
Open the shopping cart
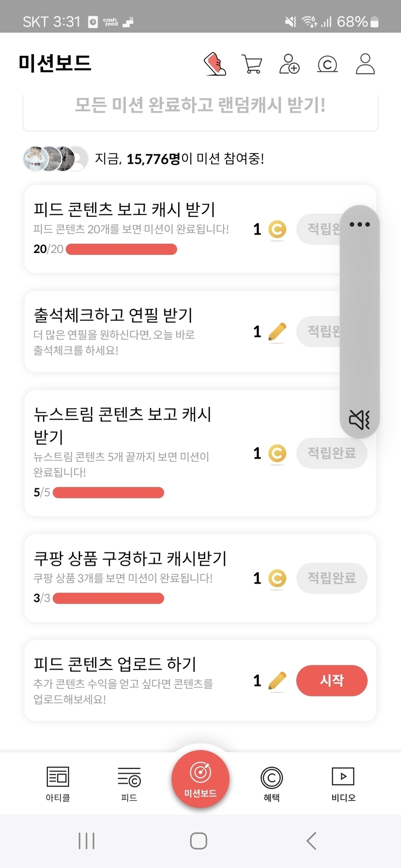click(251, 64)
